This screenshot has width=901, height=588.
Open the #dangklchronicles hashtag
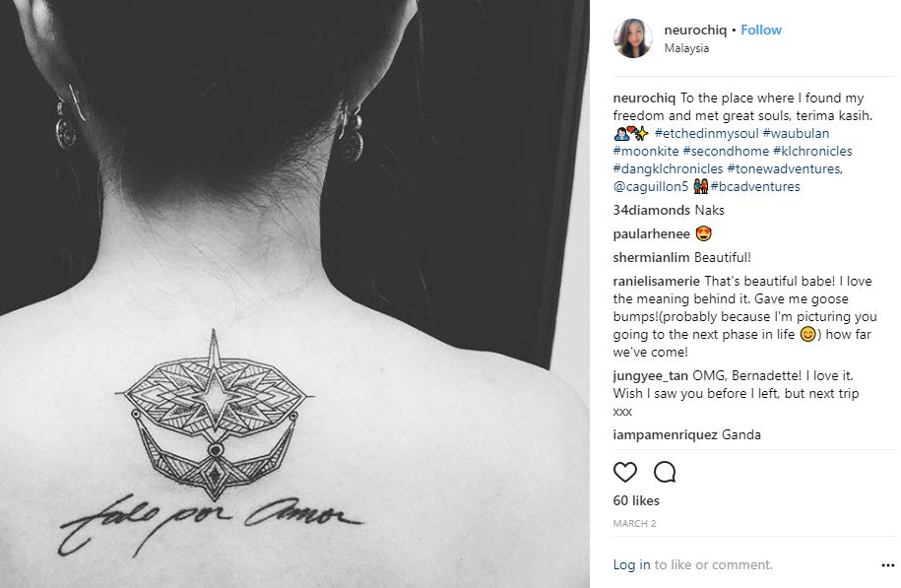[668, 169]
